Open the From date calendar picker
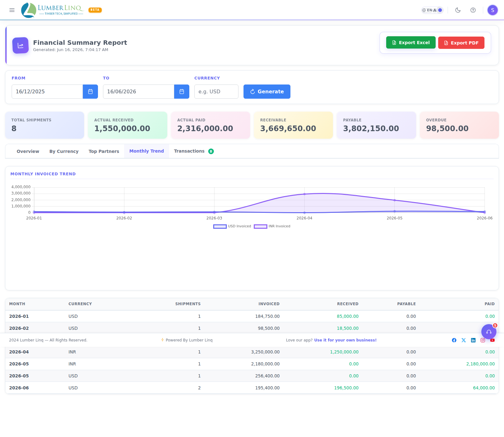The width and height of the screenshot is (504, 437). (x=90, y=91)
